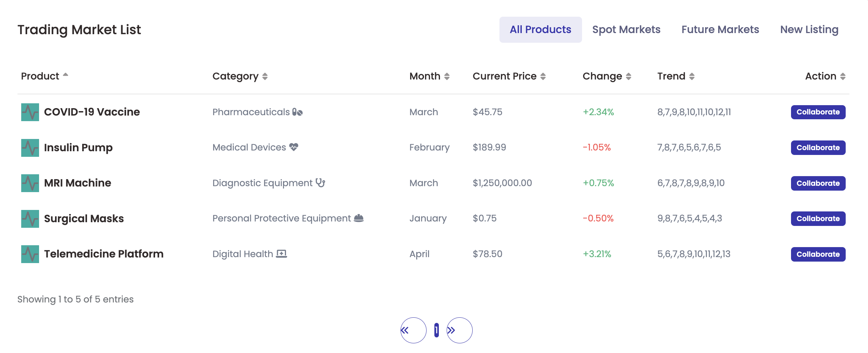Screen dimensions: 868x353
Task: Open the Category column sort control
Action: click(265, 76)
